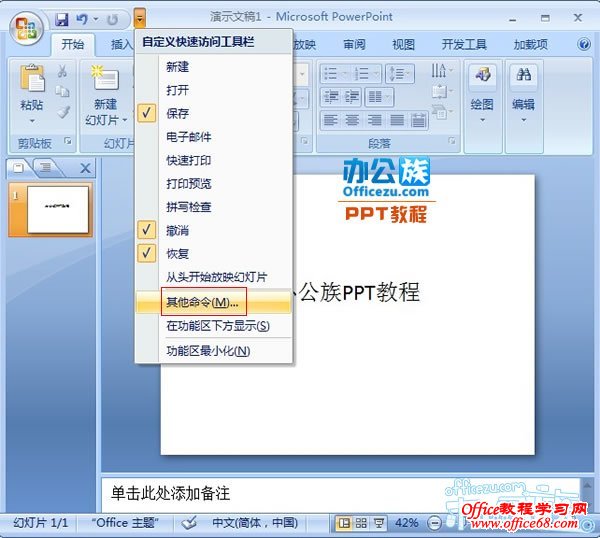
Task: Click the convert to SmartArt icon
Action: [439, 112]
